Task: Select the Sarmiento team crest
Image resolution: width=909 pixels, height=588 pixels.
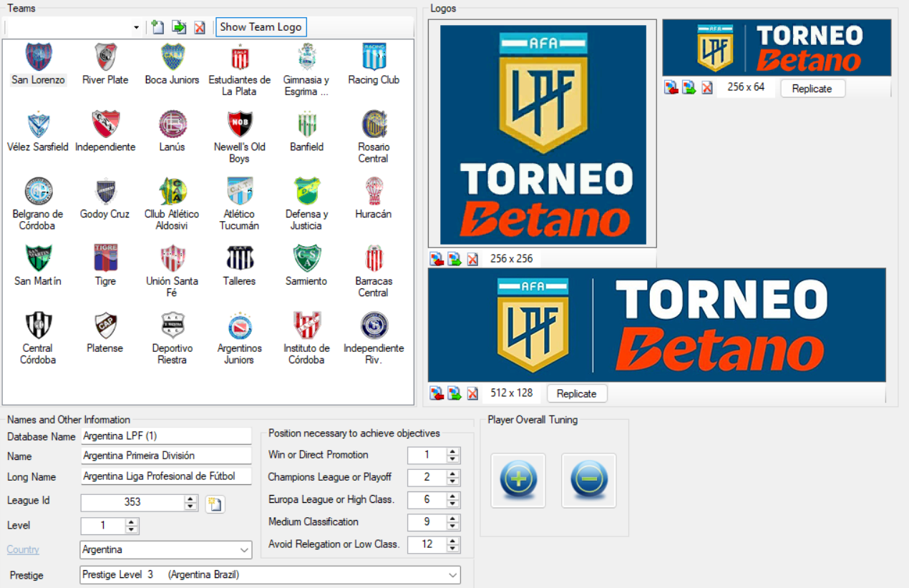Action: pyautogui.click(x=306, y=258)
